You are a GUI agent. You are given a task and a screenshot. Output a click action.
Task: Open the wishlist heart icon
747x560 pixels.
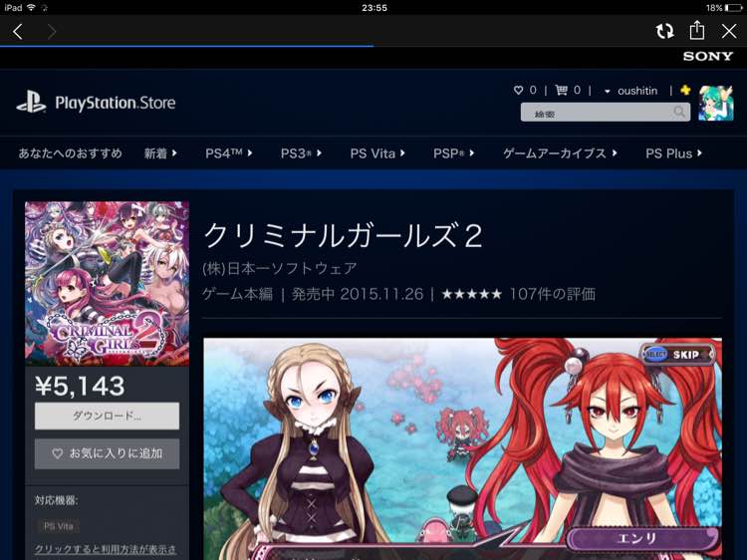(518, 90)
